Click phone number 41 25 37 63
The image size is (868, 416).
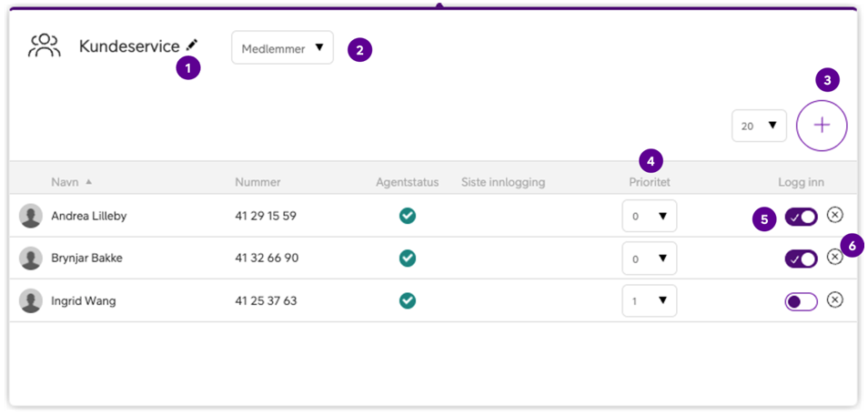(266, 301)
